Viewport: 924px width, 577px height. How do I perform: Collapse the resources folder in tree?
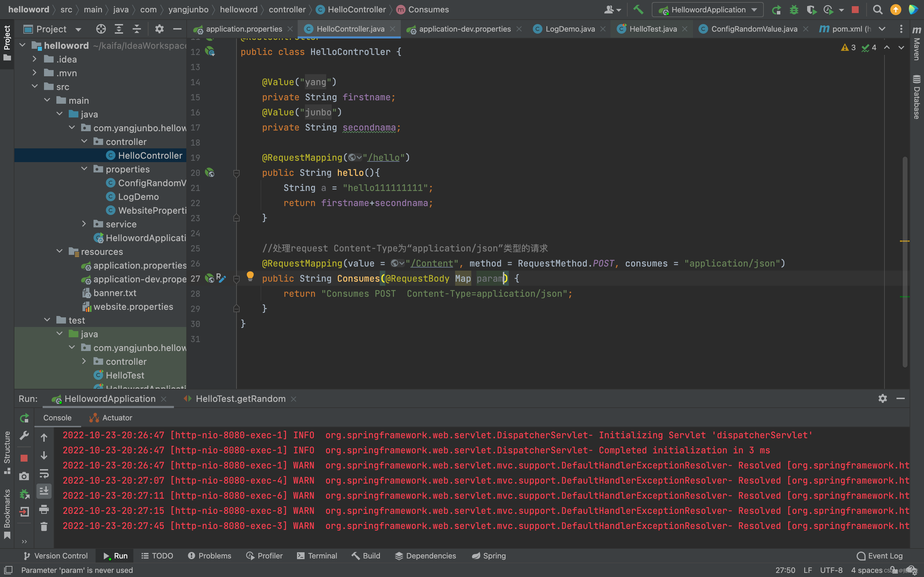tap(59, 251)
